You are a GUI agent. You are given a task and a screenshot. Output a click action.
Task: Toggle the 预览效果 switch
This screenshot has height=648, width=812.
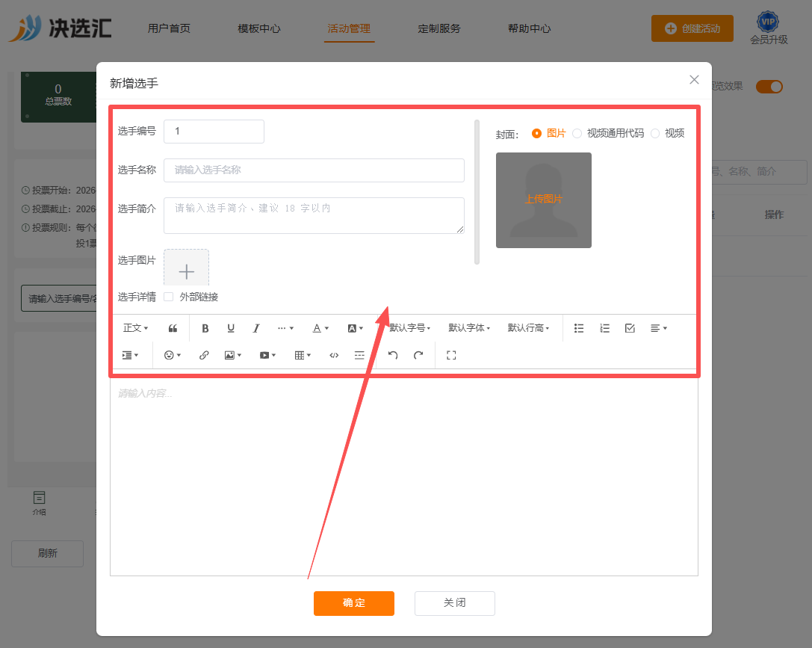coord(769,87)
